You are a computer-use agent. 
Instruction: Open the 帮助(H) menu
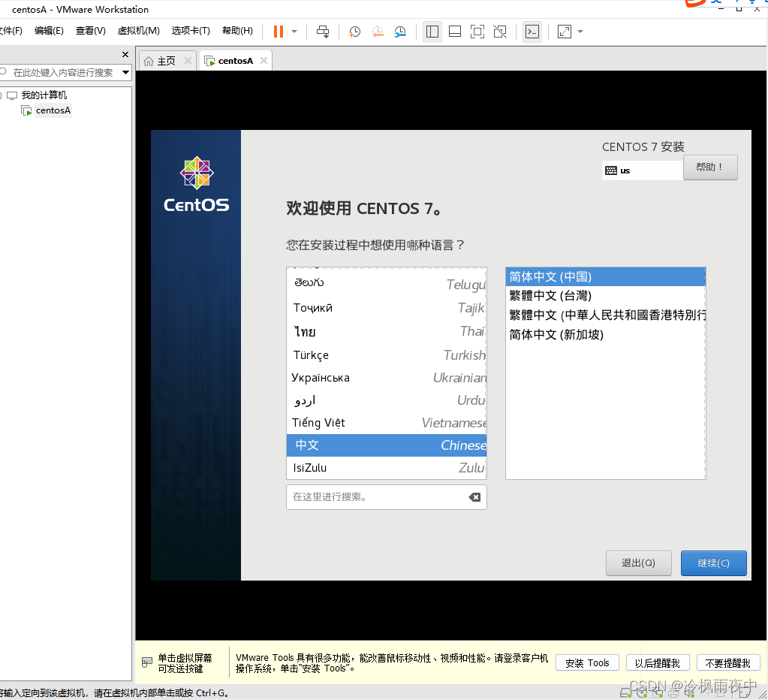click(x=237, y=31)
